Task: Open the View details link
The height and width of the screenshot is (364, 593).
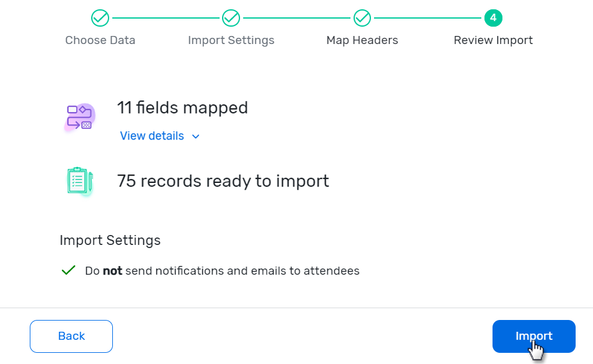Action: click(x=152, y=136)
